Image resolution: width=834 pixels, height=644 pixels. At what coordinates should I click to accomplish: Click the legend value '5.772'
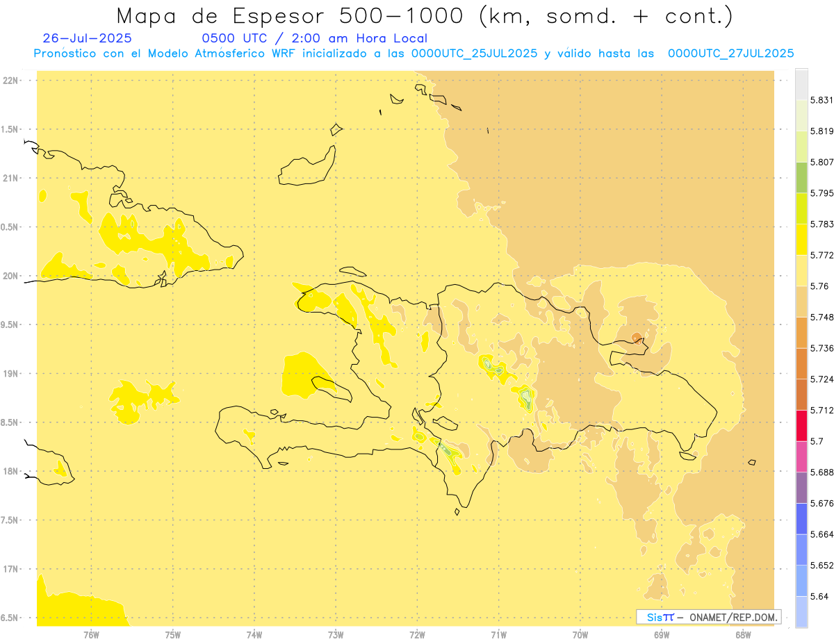(x=821, y=255)
